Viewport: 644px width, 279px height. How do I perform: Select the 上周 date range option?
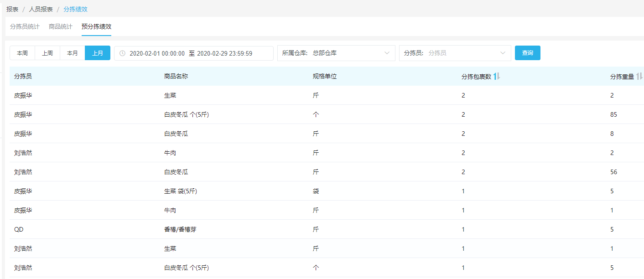click(x=47, y=53)
